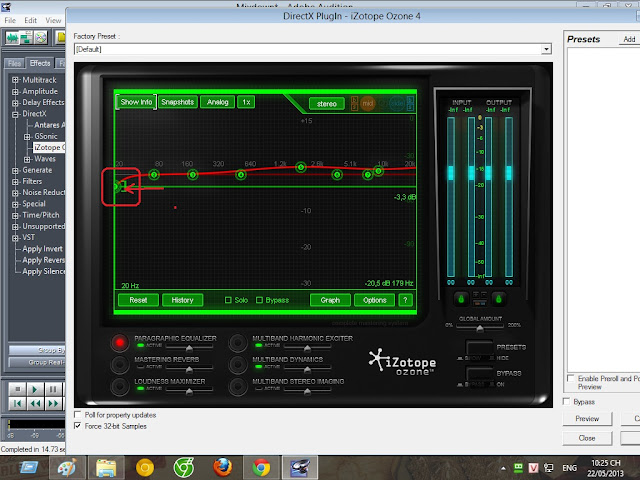
Task: Open Paint palette icon in taskbar
Action: 67,468
